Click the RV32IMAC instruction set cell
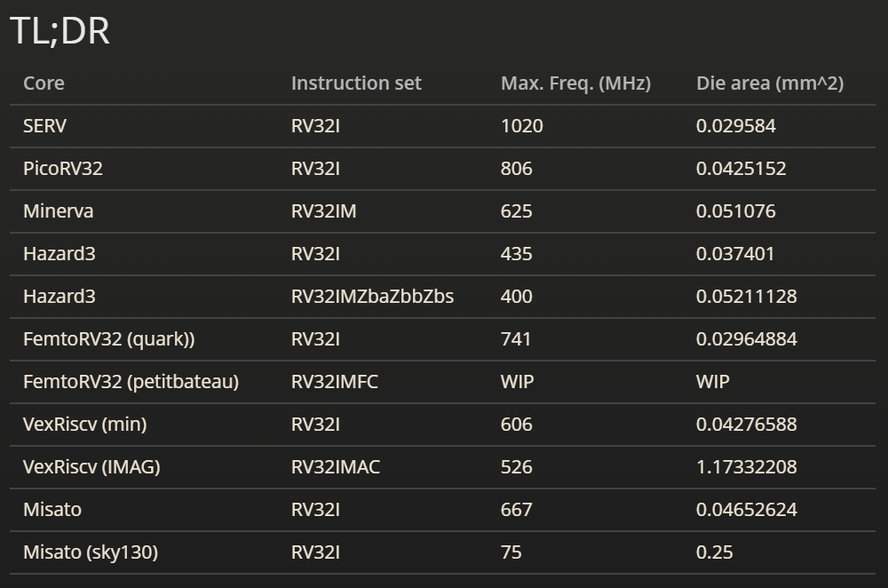Viewport: 888px width, 588px height. click(336, 467)
